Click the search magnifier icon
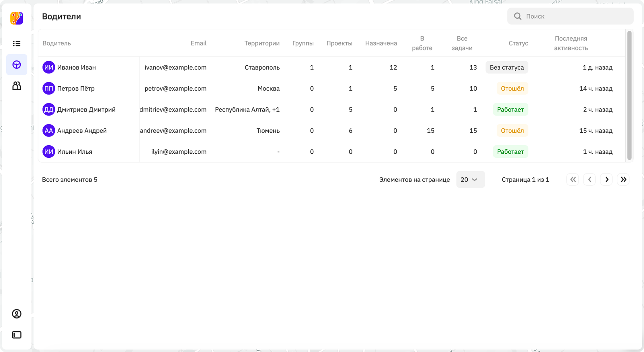The height and width of the screenshot is (352, 644). (518, 16)
